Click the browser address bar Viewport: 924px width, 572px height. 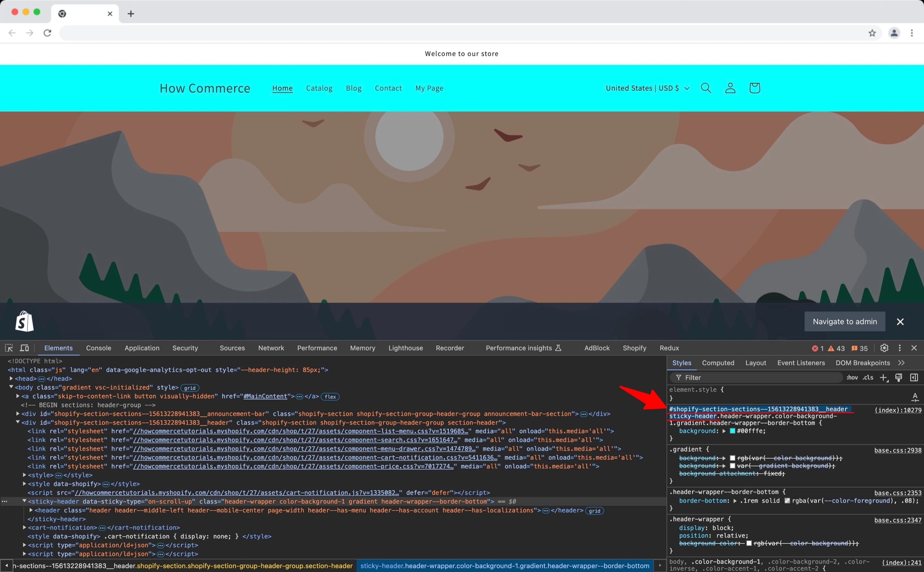[462, 33]
